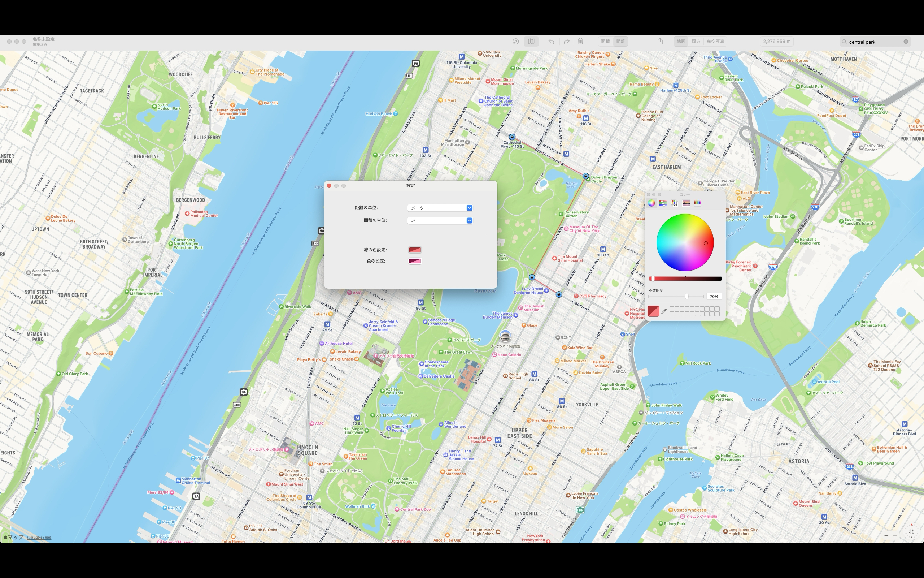
Task: Click the 不透明度 opacity slider knob
Action: 687,296
